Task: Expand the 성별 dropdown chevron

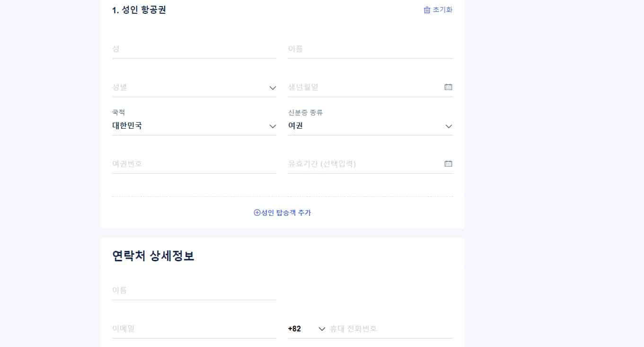Action: coord(273,88)
